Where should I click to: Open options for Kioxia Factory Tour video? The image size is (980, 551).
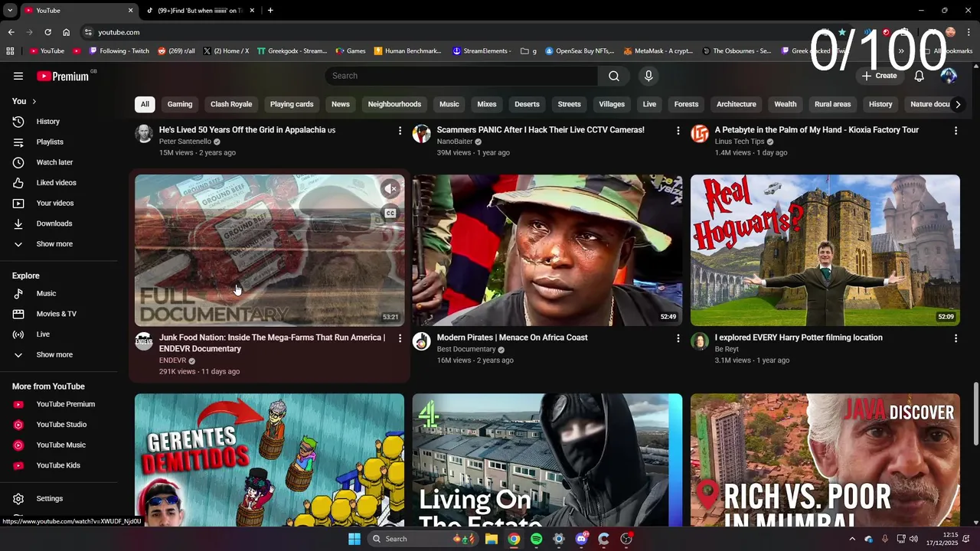[955, 131]
